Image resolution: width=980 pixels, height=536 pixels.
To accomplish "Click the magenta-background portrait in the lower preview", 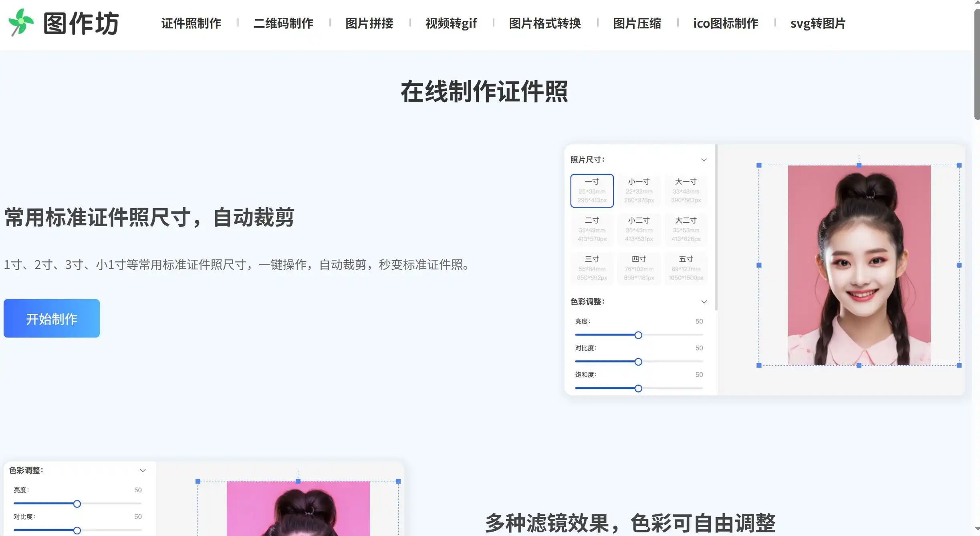I will pos(298,508).
